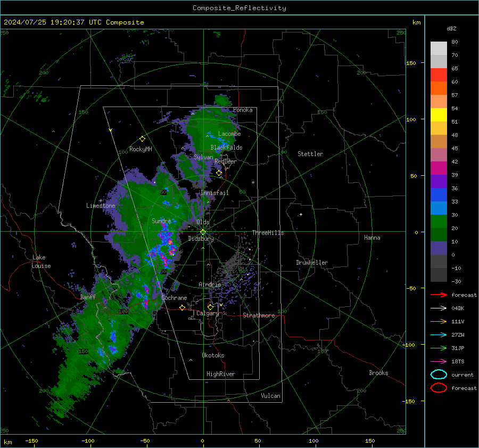Click the cyan current ellipse legend icon
Viewport: 479px width, 448px height.
(439, 374)
